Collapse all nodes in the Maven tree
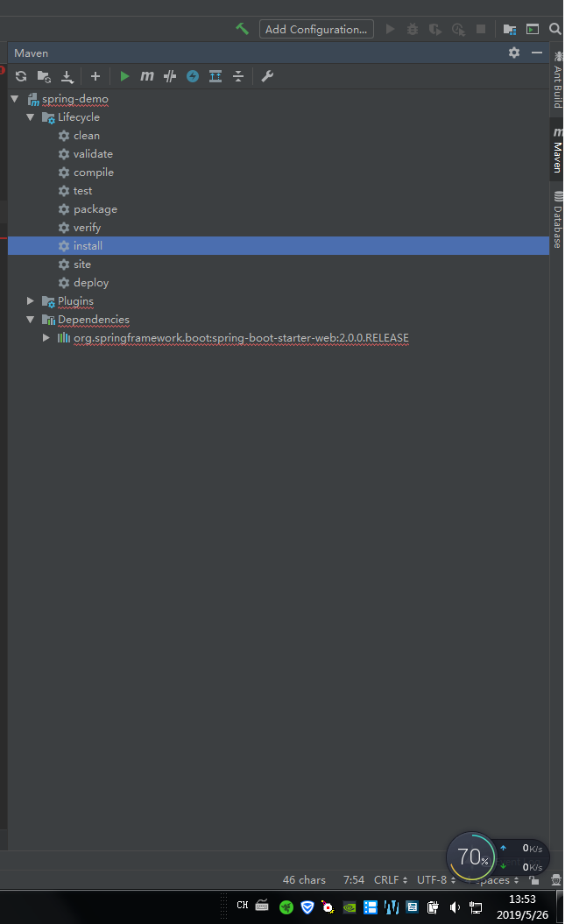565x924 pixels. tap(237, 76)
